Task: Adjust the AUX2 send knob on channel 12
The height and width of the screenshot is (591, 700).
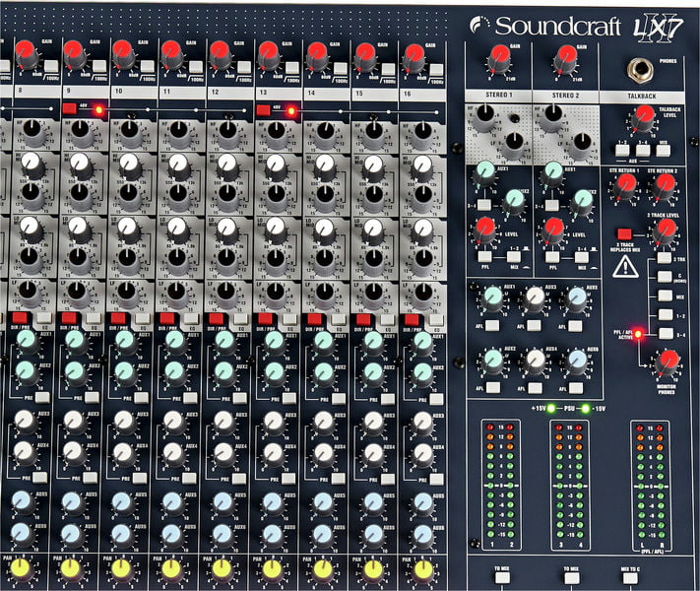Action: [223, 374]
